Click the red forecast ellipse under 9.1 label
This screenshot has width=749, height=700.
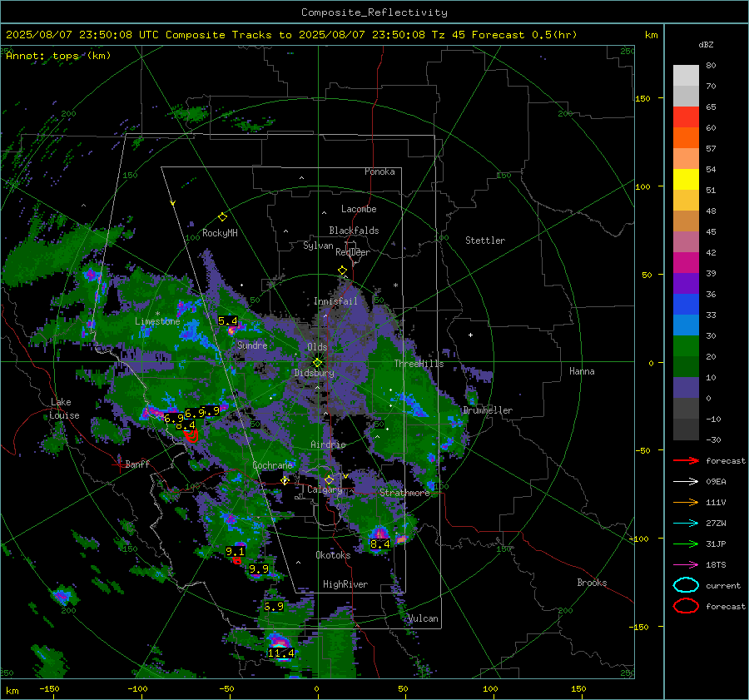click(237, 560)
